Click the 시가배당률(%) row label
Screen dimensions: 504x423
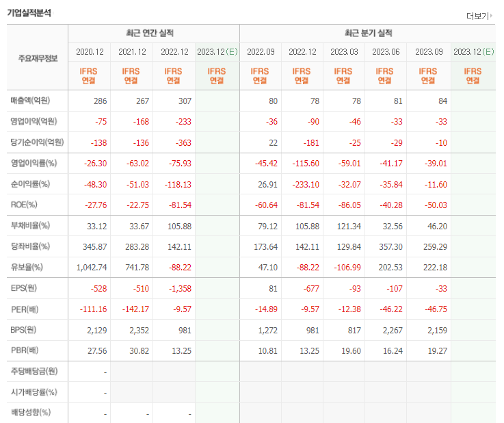pyautogui.click(x=34, y=392)
